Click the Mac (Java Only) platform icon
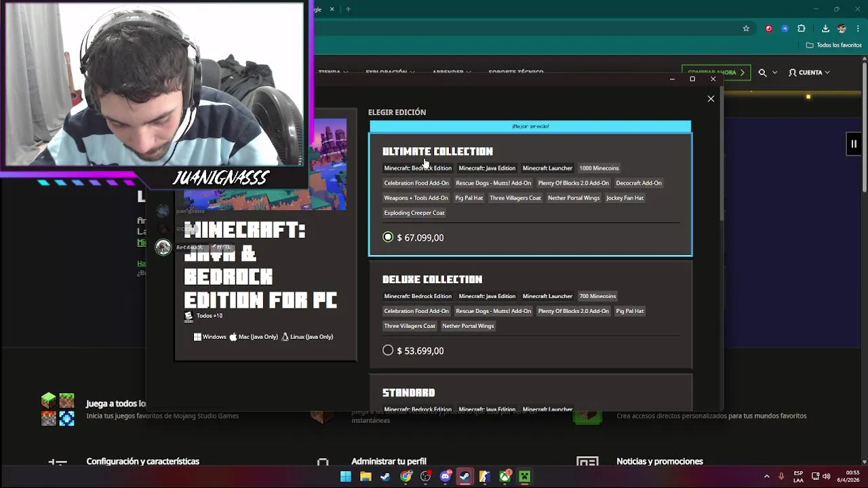 pyautogui.click(x=233, y=337)
